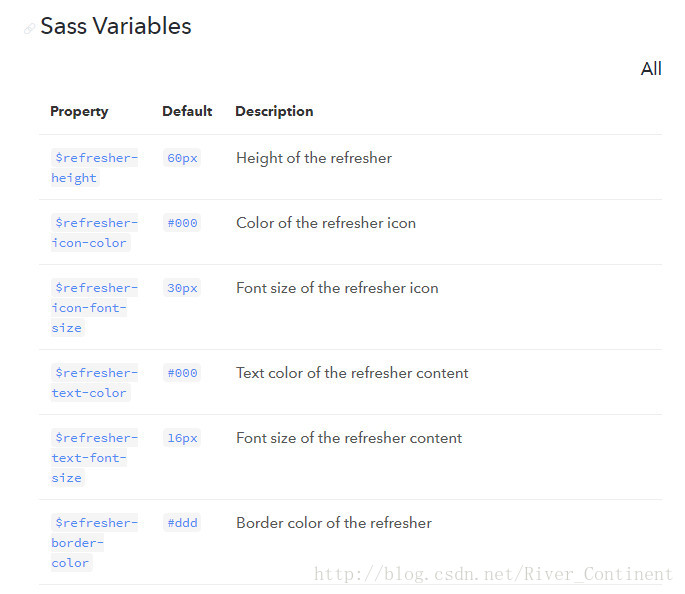The height and width of the screenshot is (594, 685).
Task: Select the $refresher-text-font-size variable
Action: point(94,457)
